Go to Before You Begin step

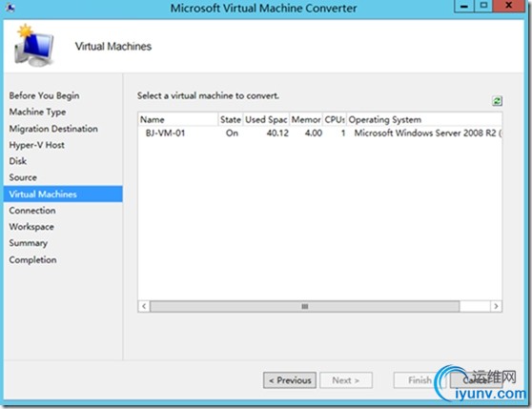44,95
